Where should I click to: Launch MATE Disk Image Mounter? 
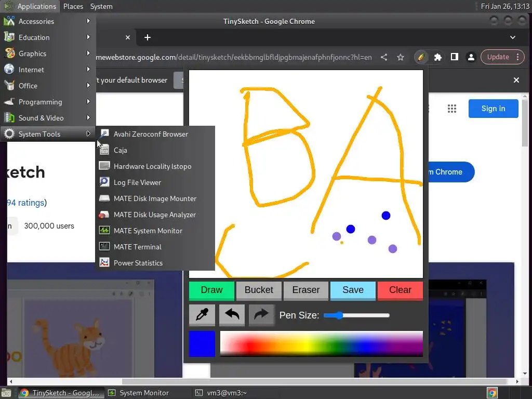click(155, 198)
